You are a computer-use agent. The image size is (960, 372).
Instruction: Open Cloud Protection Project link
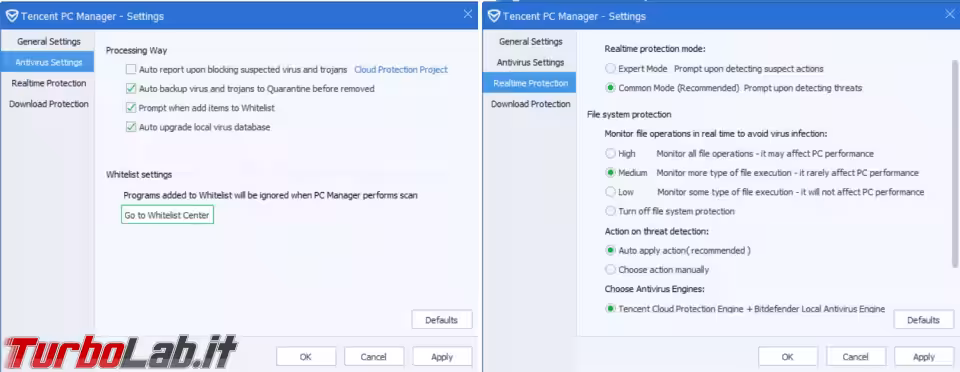coord(401,70)
